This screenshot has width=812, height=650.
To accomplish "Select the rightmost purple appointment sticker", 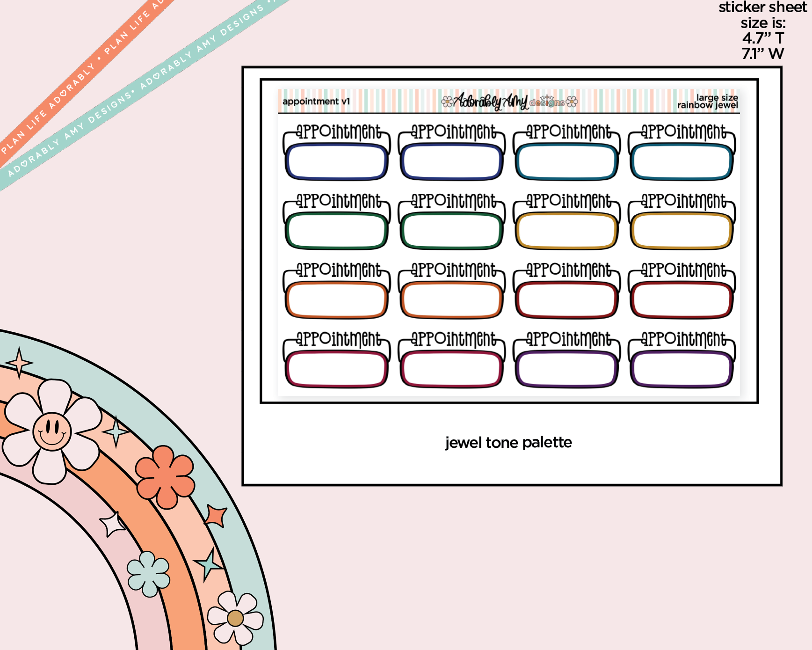I will pos(681,359).
